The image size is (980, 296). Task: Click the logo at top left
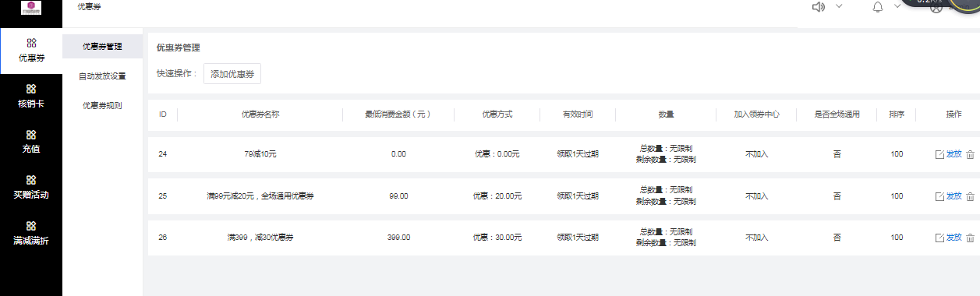[x=31, y=8]
